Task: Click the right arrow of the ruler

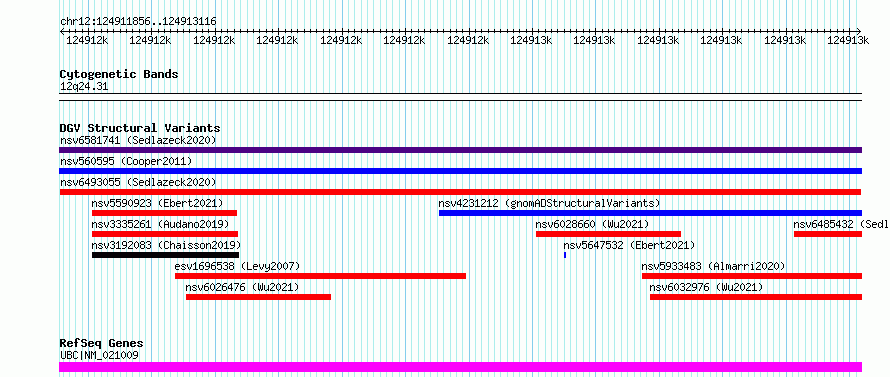Action: 859,31
